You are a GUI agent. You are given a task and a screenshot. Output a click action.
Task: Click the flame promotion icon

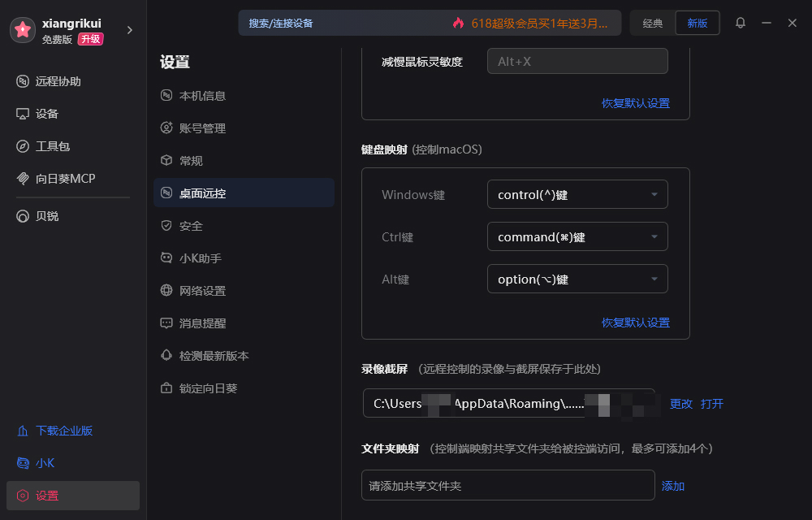458,23
